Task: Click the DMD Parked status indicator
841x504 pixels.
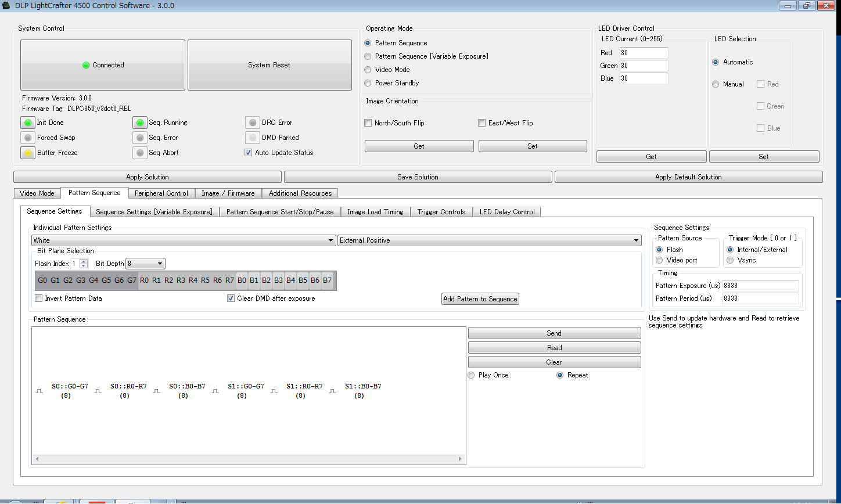Action: 252,138
